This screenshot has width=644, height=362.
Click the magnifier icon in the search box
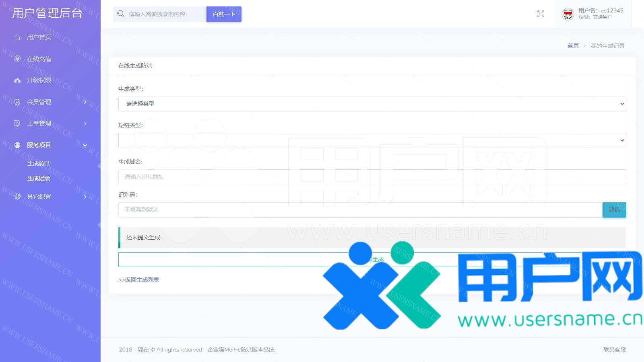click(120, 14)
